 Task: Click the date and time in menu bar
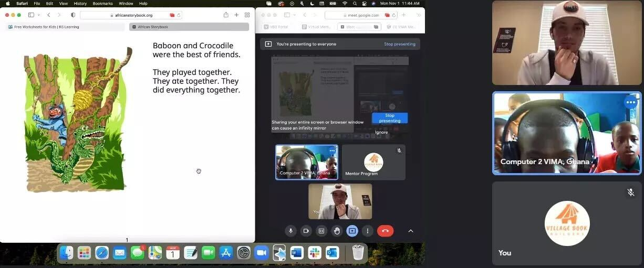tap(399, 4)
